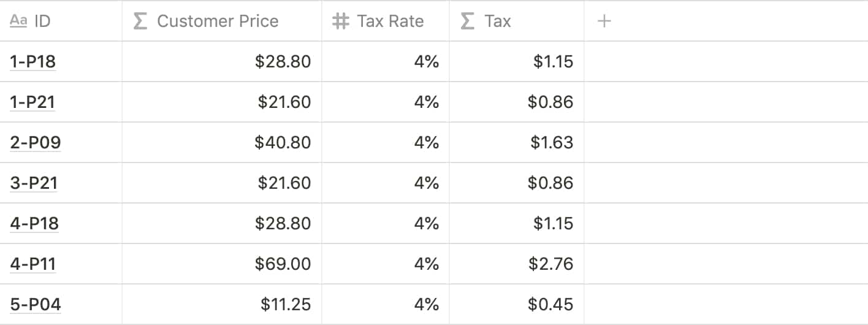Open the Tax column header menu

[x=497, y=21]
